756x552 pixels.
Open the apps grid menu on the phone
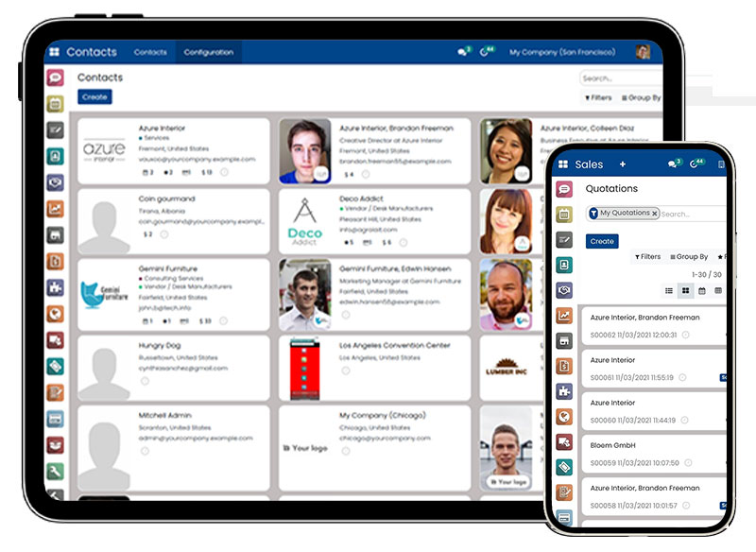tap(562, 164)
